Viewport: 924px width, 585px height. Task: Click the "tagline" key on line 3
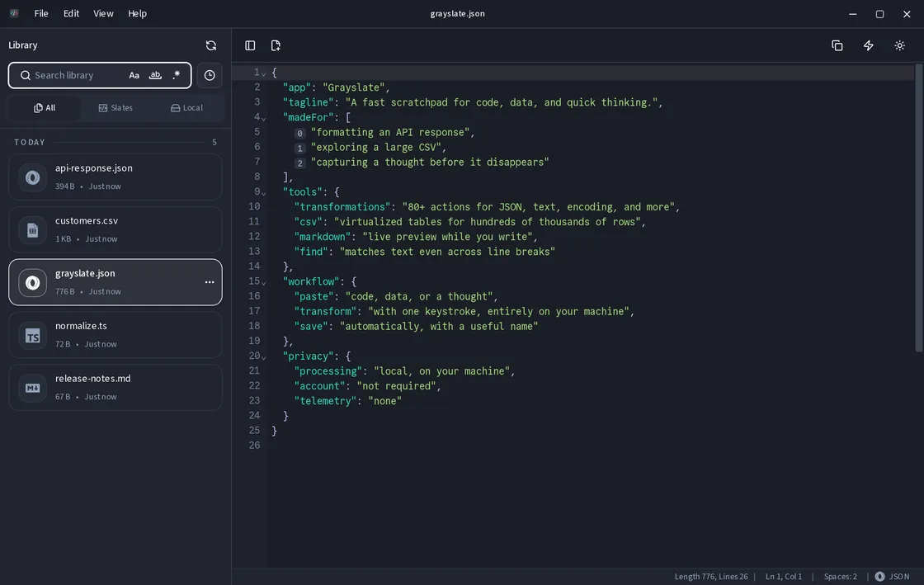309,102
